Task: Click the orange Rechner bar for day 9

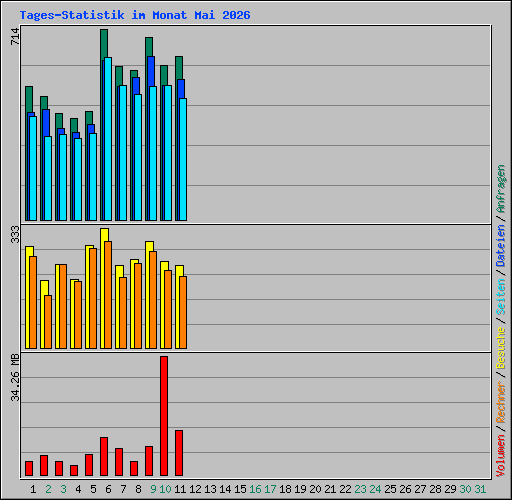Action: (153, 300)
